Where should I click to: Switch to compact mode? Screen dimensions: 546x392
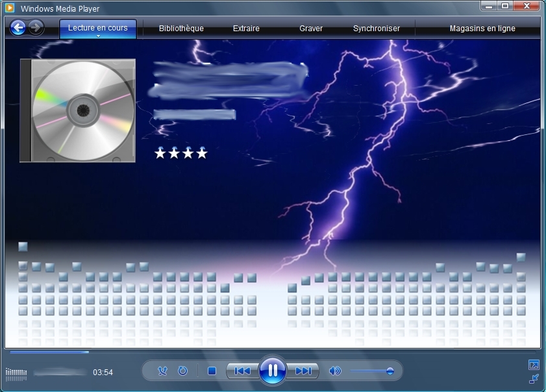coord(534,379)
